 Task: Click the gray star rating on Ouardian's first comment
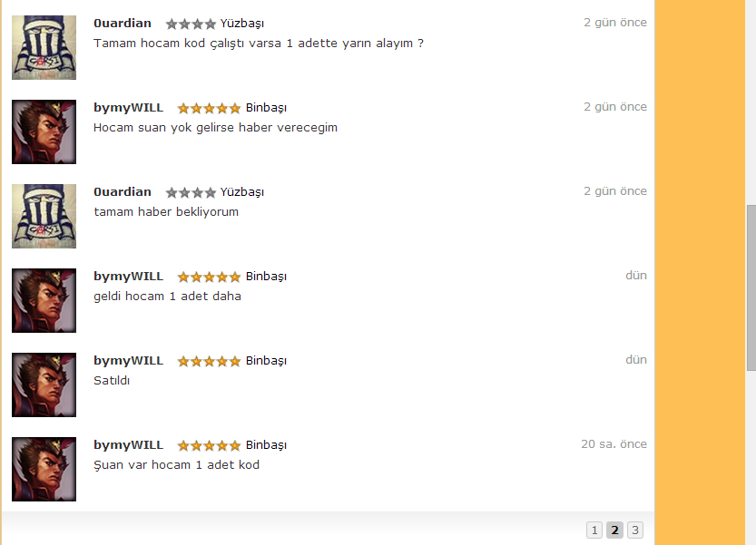[x=191, y=24]
